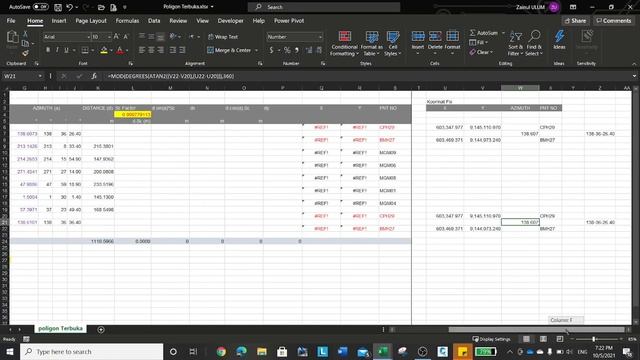This screenshot has width=640, height=360.
Task: Click the search box in title bar
Action: coord(324,7)
